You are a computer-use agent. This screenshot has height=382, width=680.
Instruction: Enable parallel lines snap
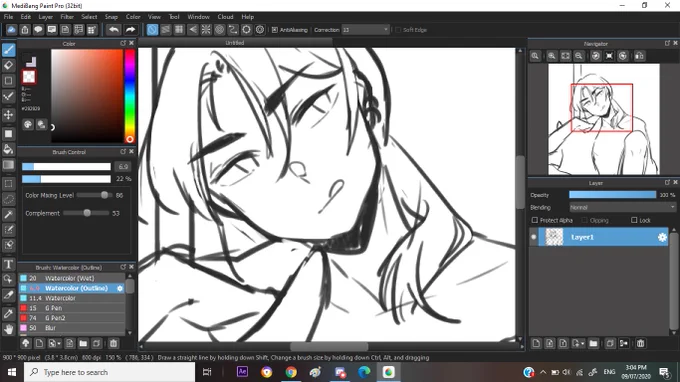click(x=166, y=30)
